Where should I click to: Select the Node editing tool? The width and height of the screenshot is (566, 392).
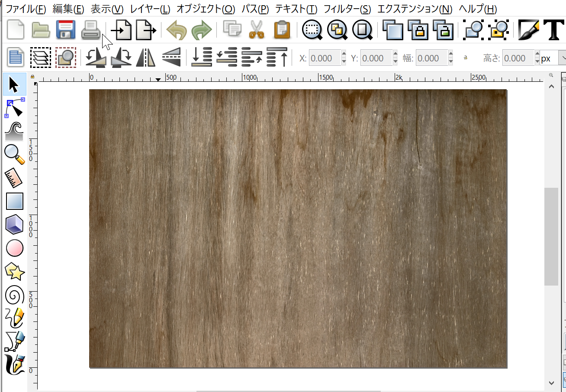point(15,108)
